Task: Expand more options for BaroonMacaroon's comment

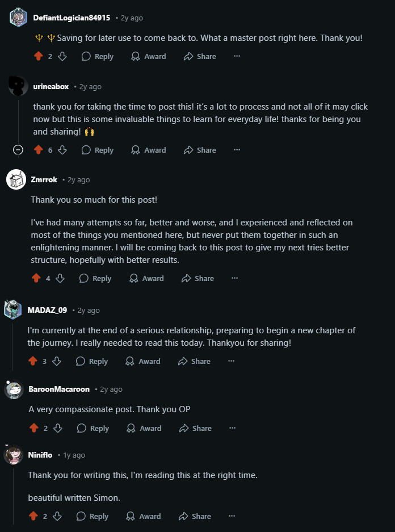Action: click(x=232, y=428)
